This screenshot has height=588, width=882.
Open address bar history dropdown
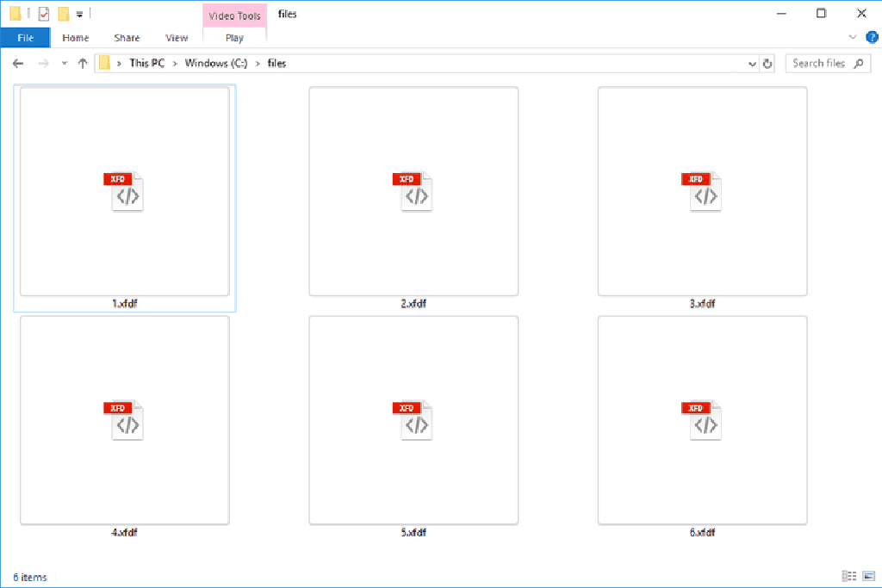[752, 64]
